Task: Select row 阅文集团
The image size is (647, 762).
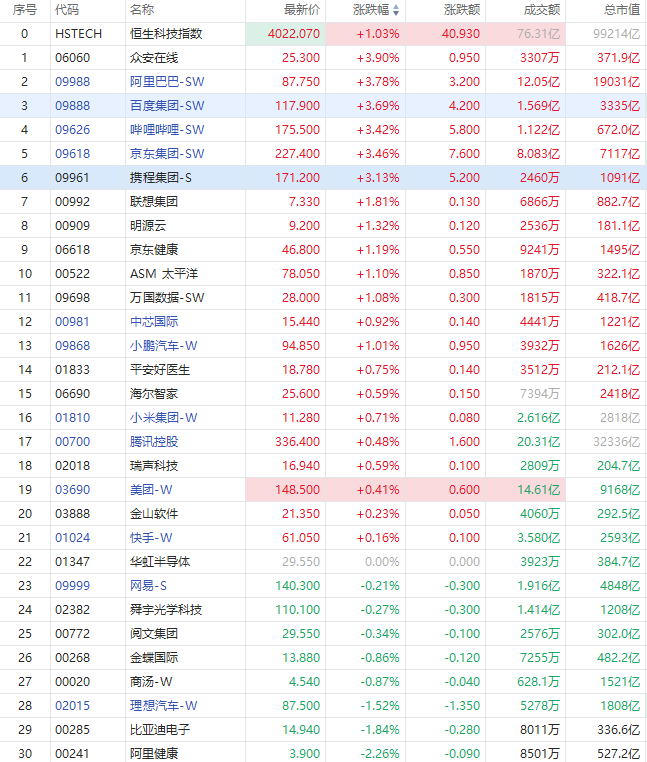Action: click(323, 634)
